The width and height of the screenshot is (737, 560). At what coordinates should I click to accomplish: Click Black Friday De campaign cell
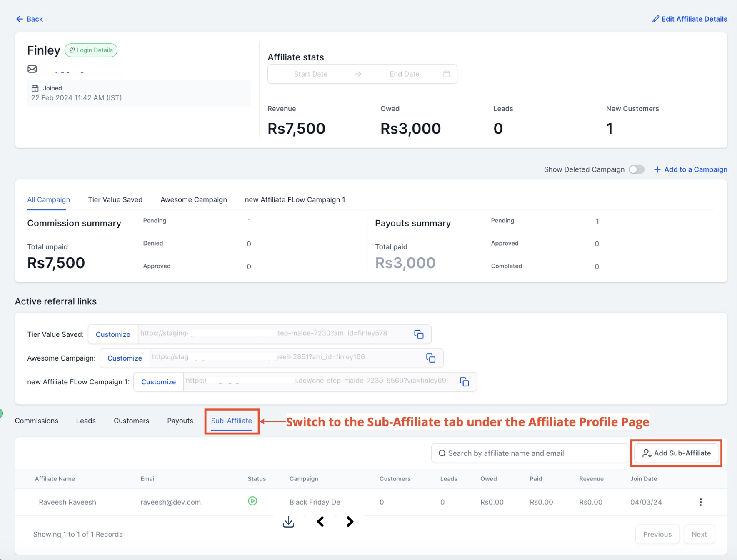[315, 502]
